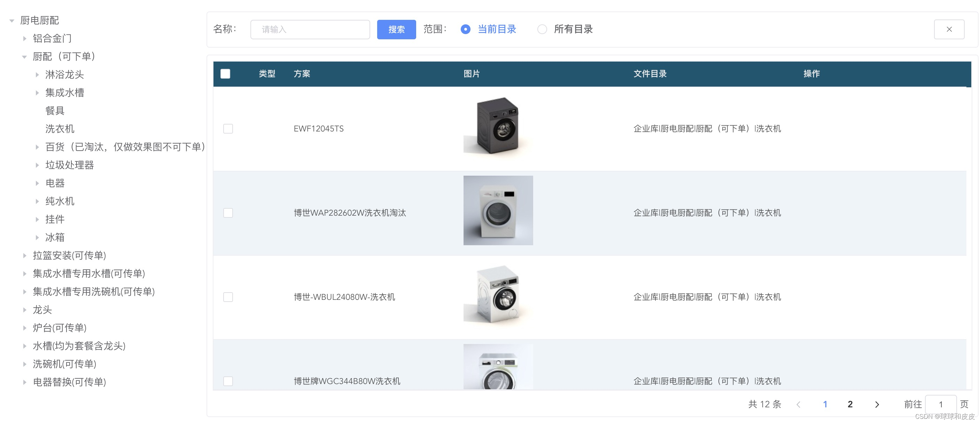Check the checkbox for 博世WAP282602W洗衣机淘汰 row
The image size is (980, 423).
228,213
